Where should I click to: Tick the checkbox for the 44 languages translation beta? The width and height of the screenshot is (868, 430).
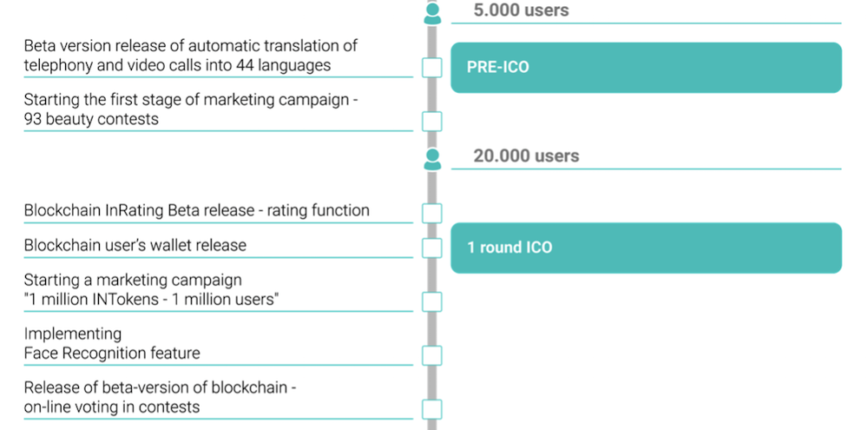(432, 68)
